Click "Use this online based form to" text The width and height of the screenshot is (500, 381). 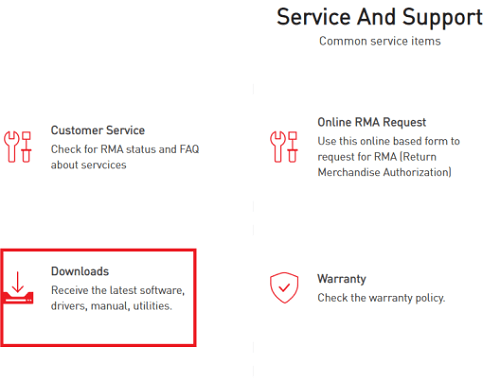point(389,141)
